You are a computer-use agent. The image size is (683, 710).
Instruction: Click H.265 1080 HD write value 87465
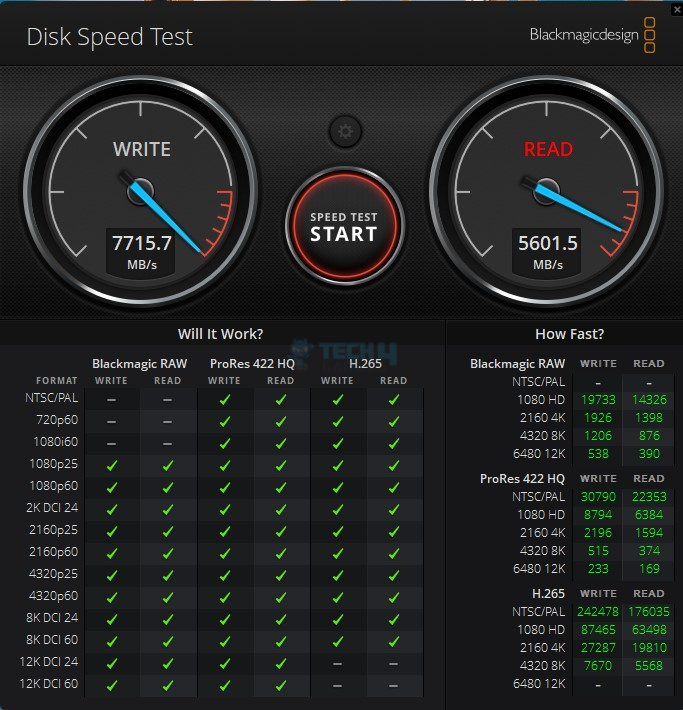(598, 630)
